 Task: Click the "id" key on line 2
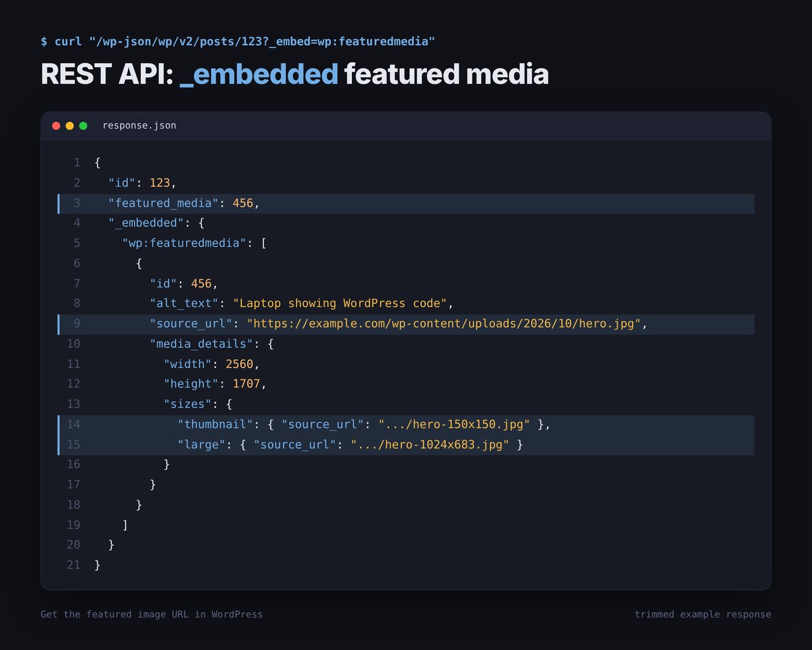[122, 183]
